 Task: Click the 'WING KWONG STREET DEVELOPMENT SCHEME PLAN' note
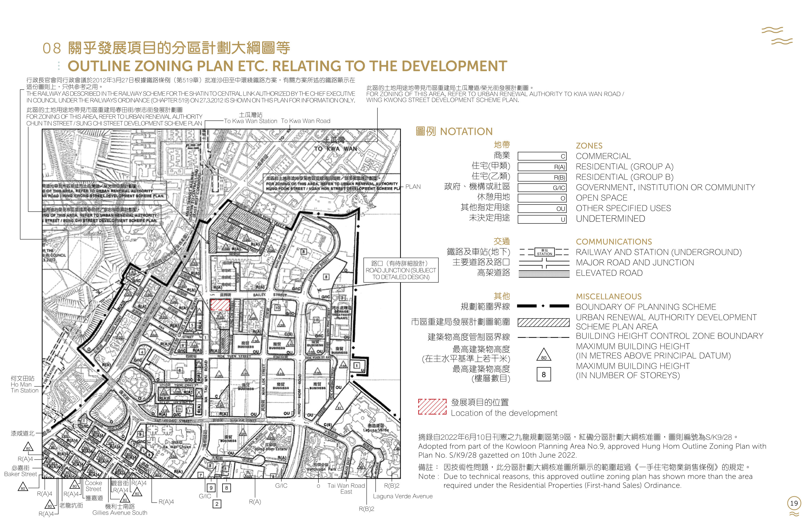495,94
